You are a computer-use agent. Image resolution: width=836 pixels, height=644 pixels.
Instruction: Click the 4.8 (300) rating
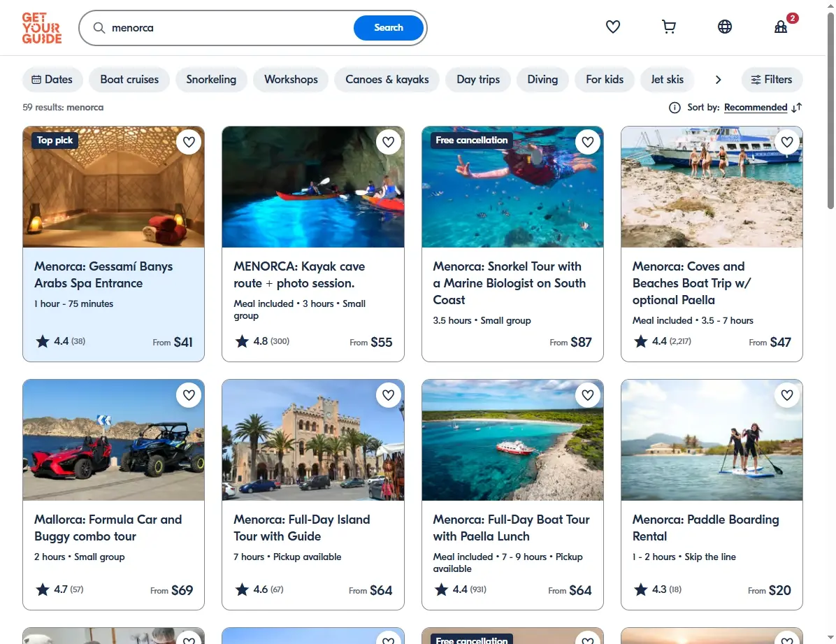[262, 341]
